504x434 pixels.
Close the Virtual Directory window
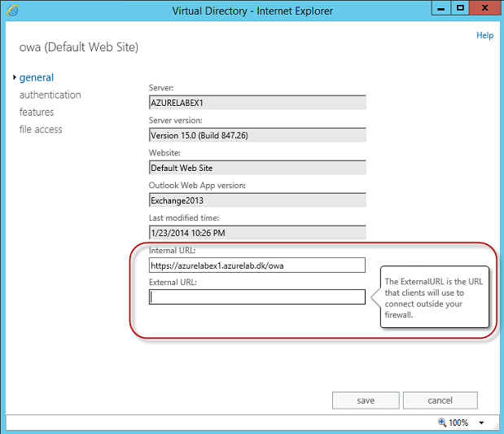pos(485,8)
